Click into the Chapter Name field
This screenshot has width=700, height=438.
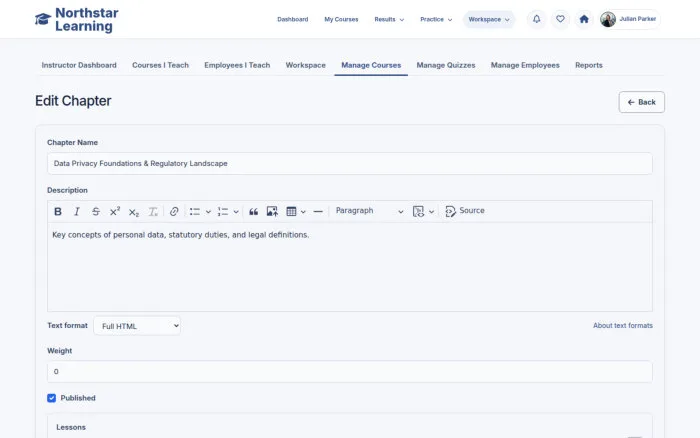click(350, 163)
